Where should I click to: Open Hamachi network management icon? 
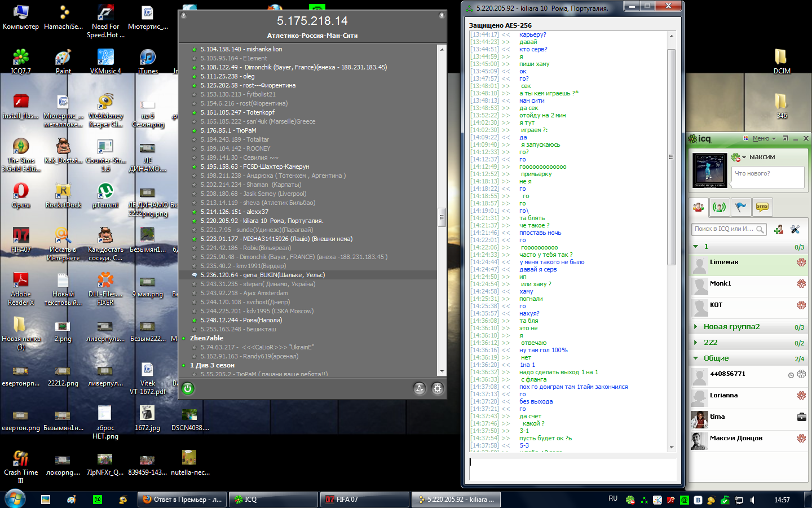(420, 388)
